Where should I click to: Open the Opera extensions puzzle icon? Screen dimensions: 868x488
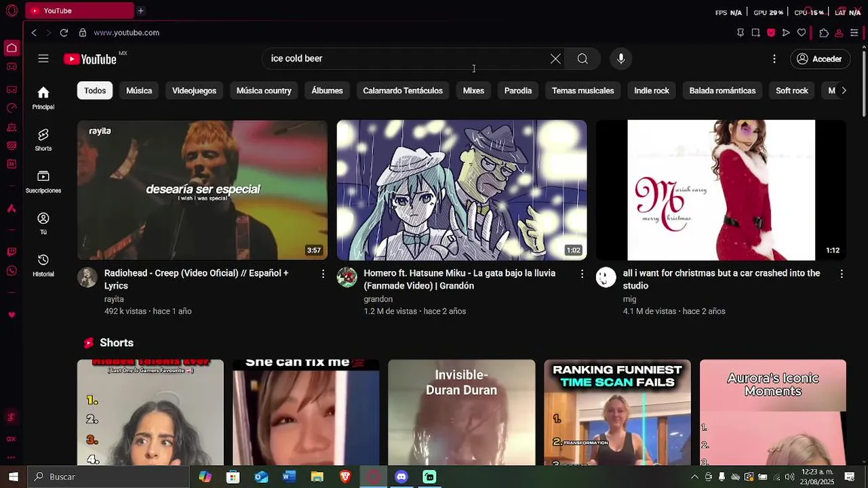pos(824,33)
